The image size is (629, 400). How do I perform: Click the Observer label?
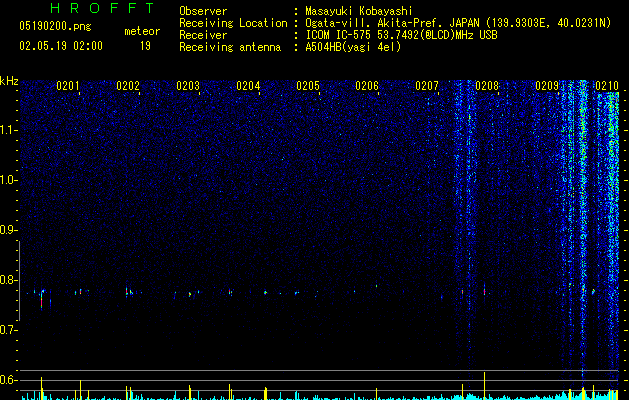(203, 11)
